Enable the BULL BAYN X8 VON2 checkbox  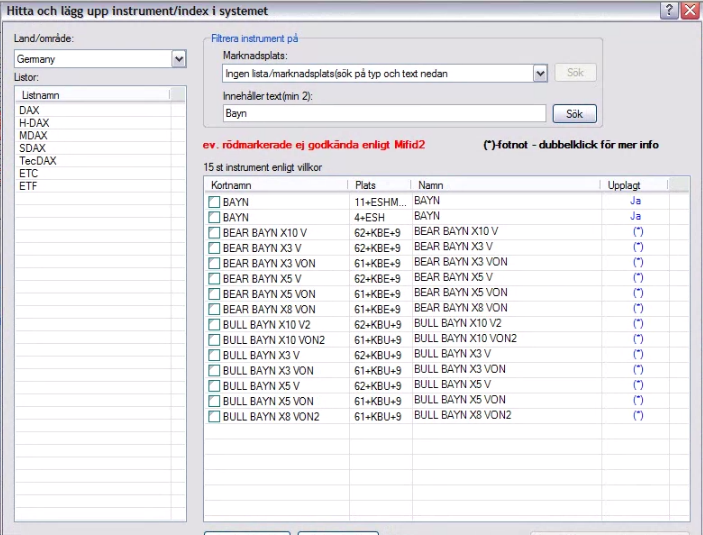(214, 416)
